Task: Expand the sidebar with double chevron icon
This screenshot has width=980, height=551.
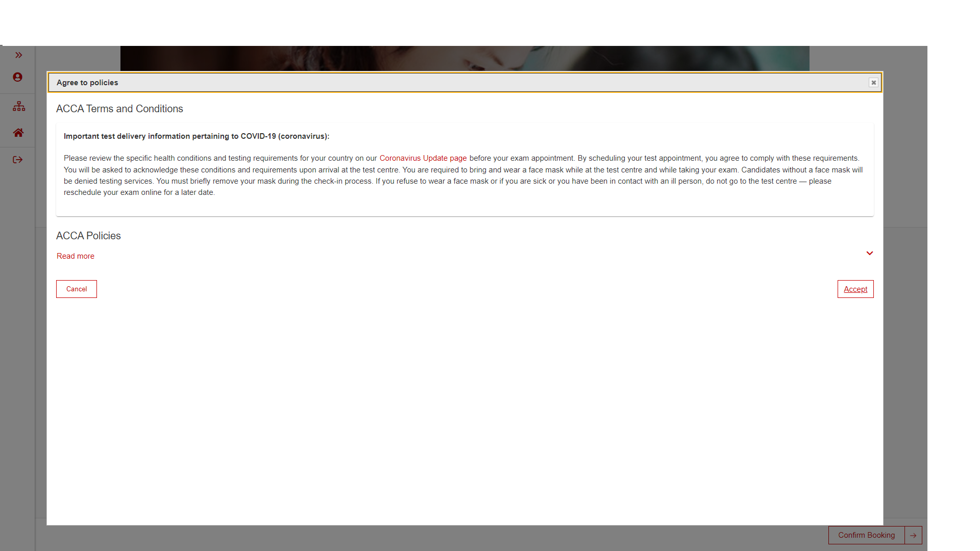Action: click(x=18, y=55)
